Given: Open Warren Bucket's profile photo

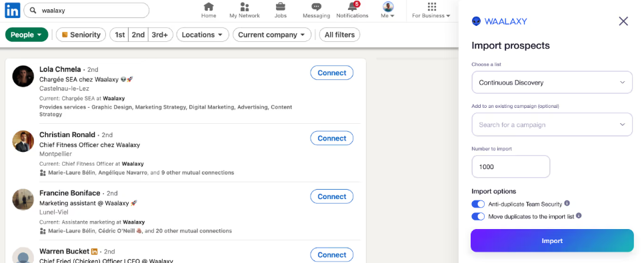Looking at the screenshot, I should pos(23,256).
